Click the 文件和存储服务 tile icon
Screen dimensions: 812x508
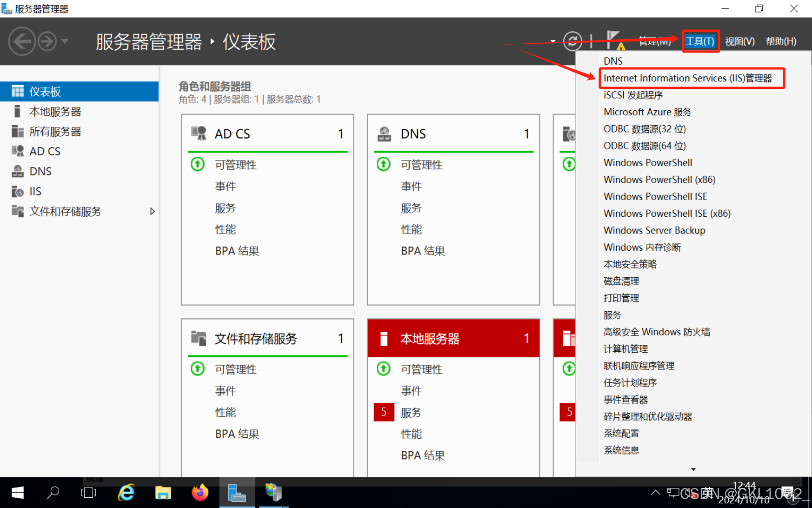[x=199, y=338]
